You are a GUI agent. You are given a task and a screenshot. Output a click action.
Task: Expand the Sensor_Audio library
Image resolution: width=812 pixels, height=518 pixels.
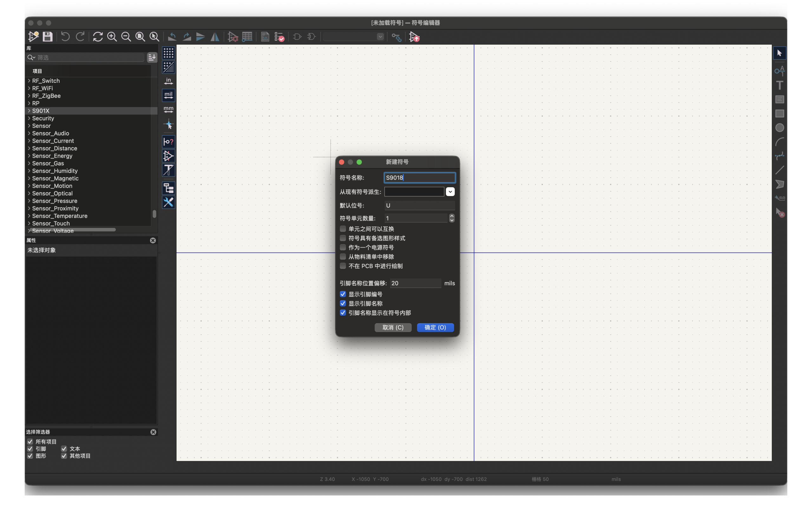[29, 133]
